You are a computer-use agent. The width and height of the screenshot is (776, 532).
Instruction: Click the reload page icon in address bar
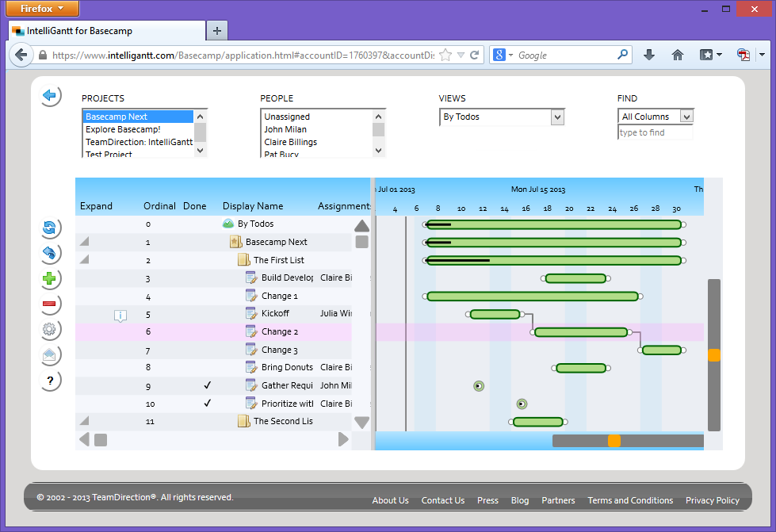[x=474, y=55]
